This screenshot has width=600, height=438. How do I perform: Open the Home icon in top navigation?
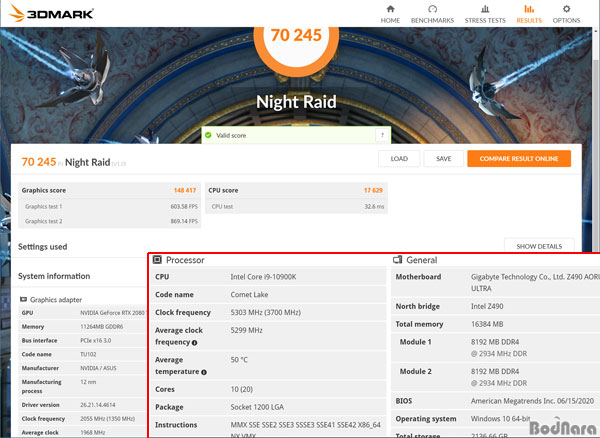pos(390,9)
